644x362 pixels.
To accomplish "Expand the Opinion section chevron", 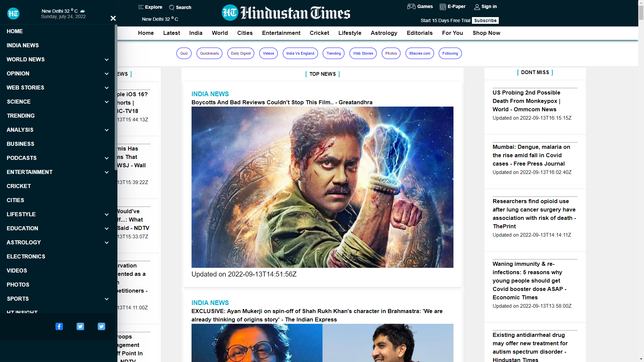I will pyautogui.click(x=107, y=74).
